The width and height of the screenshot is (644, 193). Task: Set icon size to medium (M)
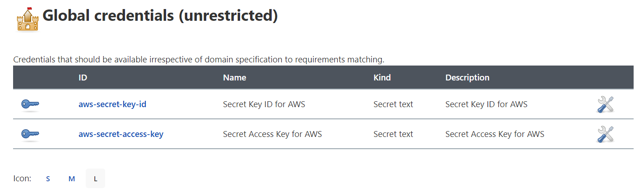point(71,179)
